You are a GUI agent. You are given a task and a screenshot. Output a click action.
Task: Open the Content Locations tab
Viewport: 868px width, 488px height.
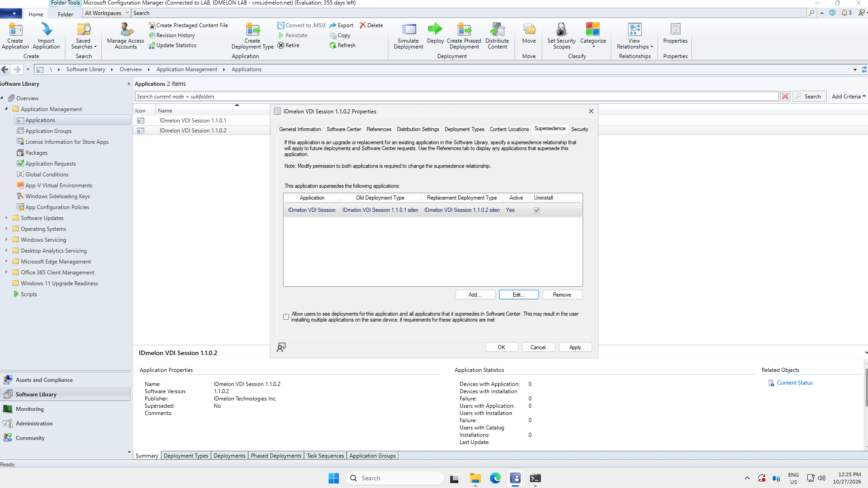click(509, 129)
